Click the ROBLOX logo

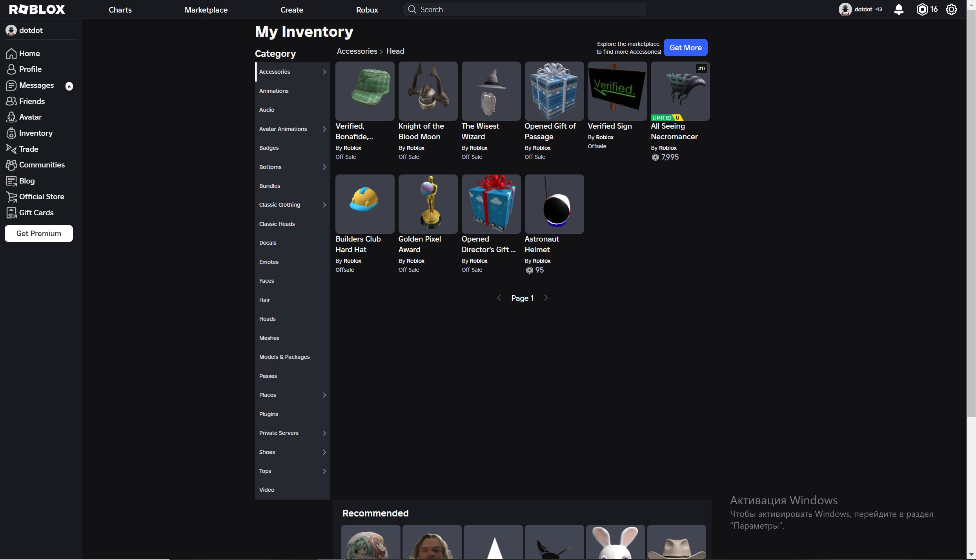37,9
